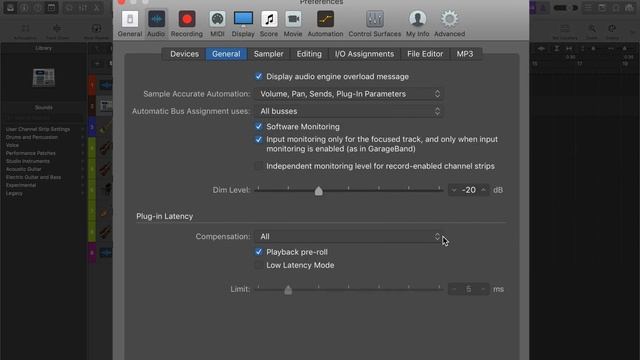Toggle Library button in Logic main window
This screenshot has height=360, width=640.
click(x=10, y=8)
